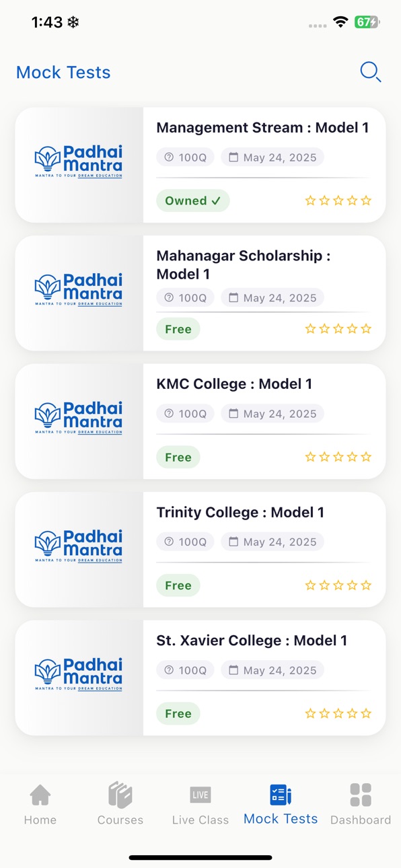
Task: Tap calendar icon on Management Stream card
Action: point(233,157)
